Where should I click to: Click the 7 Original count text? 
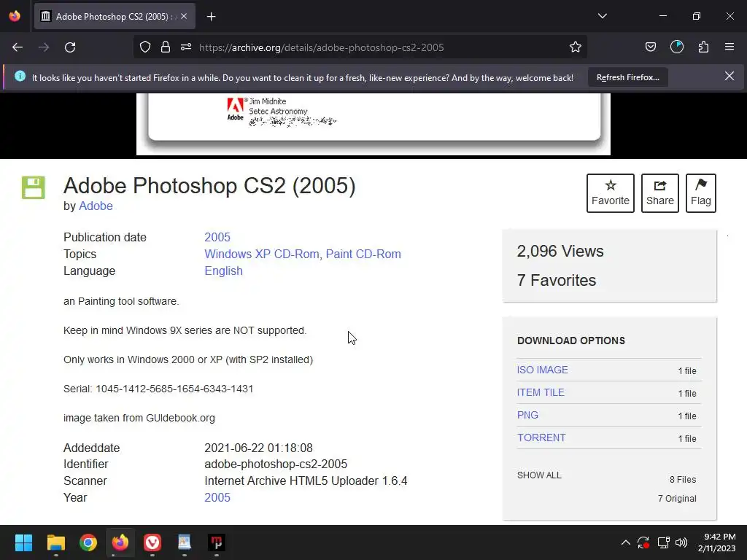point(677,499)
